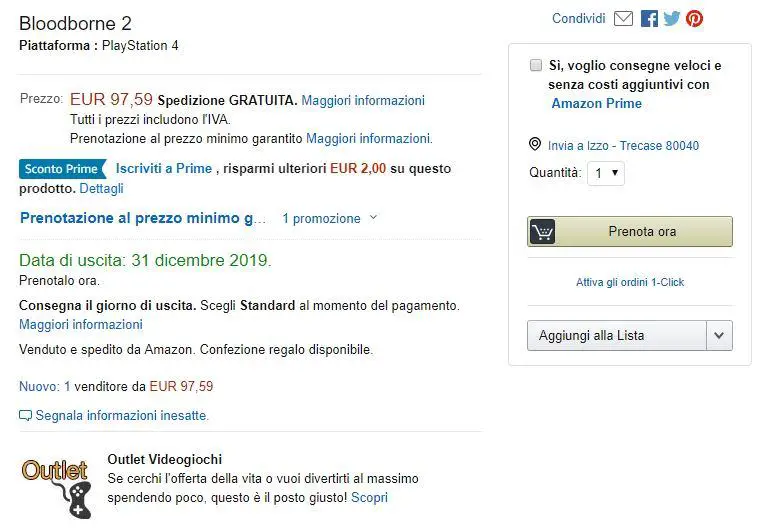Share the product via email envelope icon
Screen dimensions: 763x532
pos(623,19)
